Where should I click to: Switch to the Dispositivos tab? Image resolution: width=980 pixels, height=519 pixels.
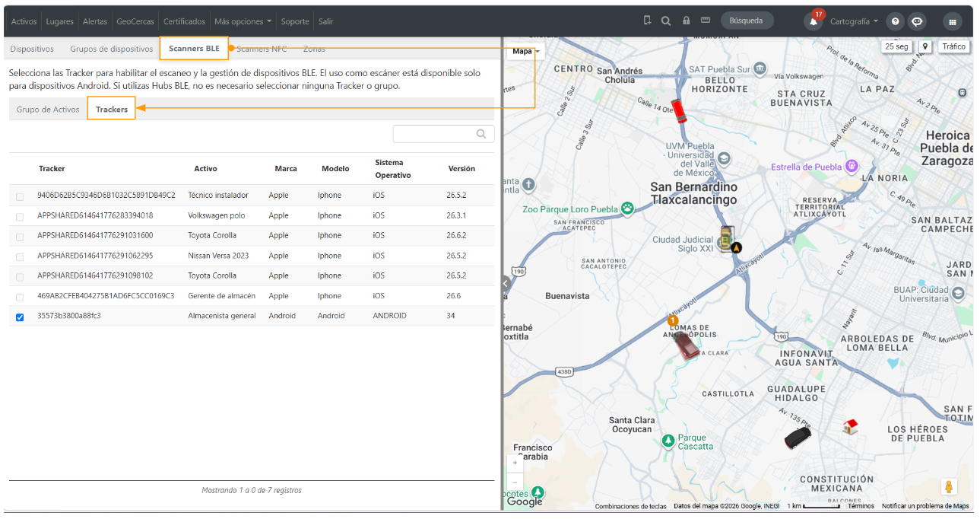[32, 49]
